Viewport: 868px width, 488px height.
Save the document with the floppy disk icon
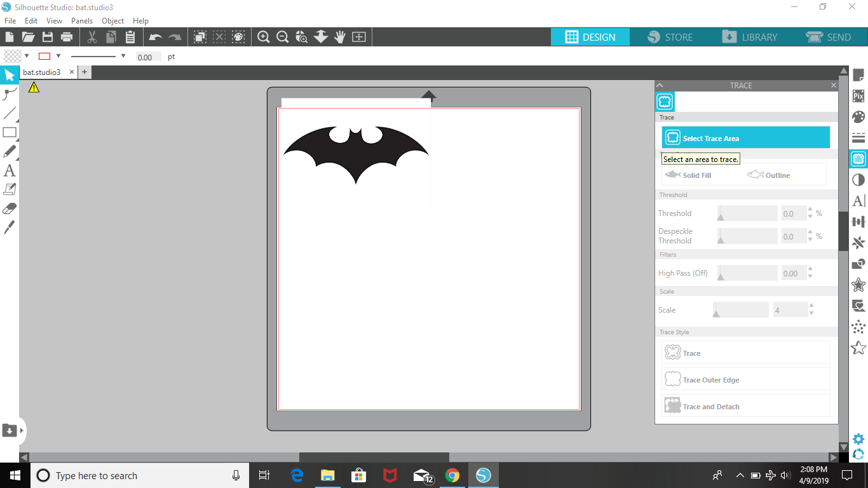click(x=48, y=37)
